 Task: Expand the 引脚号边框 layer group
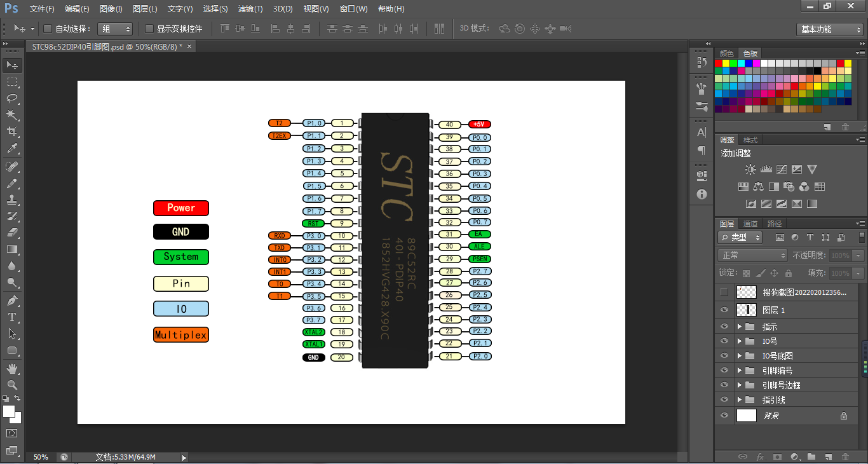[740, 385]
